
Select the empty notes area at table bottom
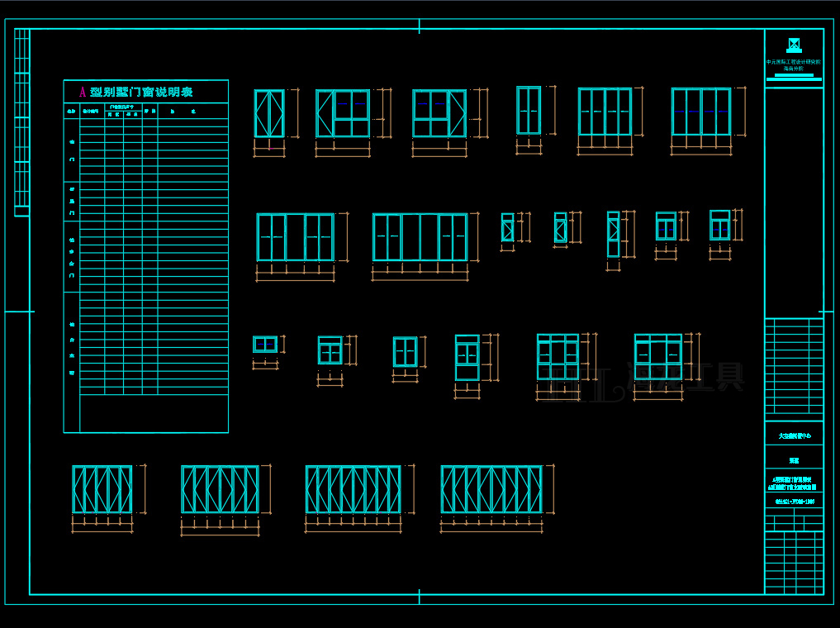coord(154,413)
